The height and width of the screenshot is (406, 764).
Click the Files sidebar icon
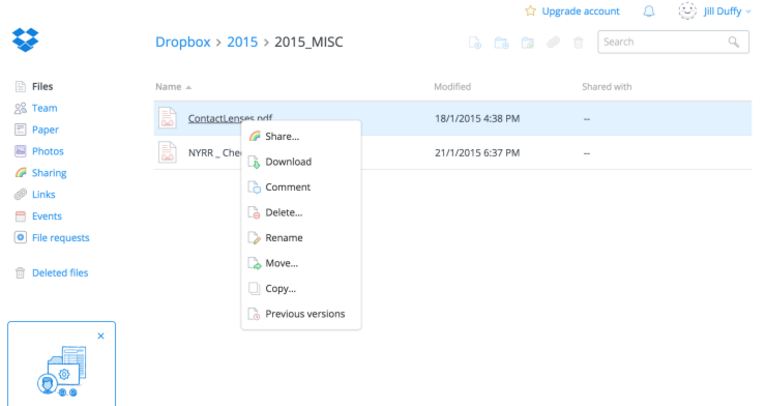pos(20,87)
